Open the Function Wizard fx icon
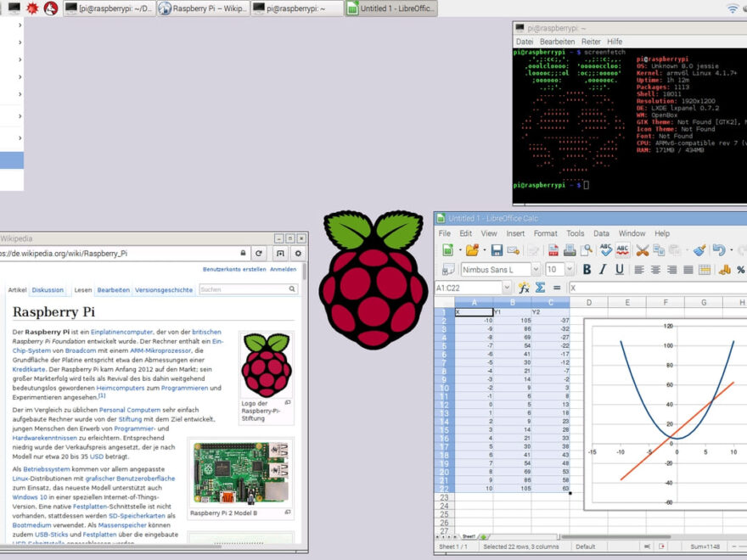Screen dimensions: 747x560 [524, 288]
